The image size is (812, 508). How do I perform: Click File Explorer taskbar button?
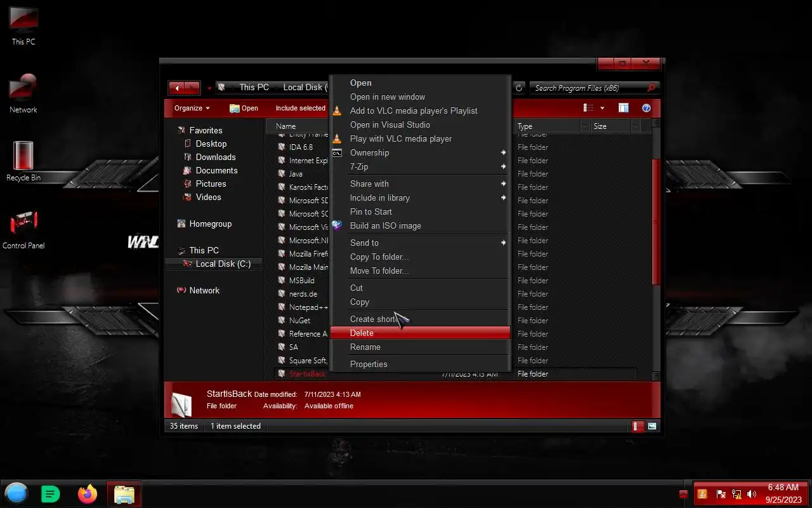point(124,493)
